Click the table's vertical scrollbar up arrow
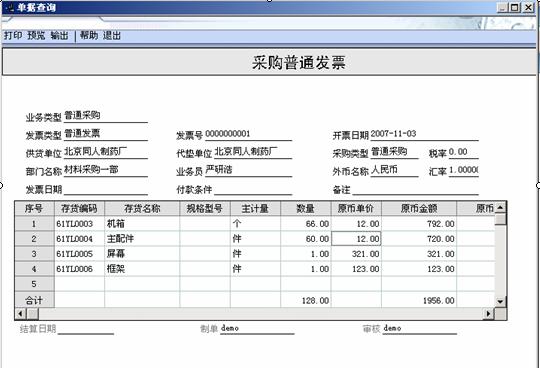The height and width of the screenshot is (368, 540). click(500, 207)
